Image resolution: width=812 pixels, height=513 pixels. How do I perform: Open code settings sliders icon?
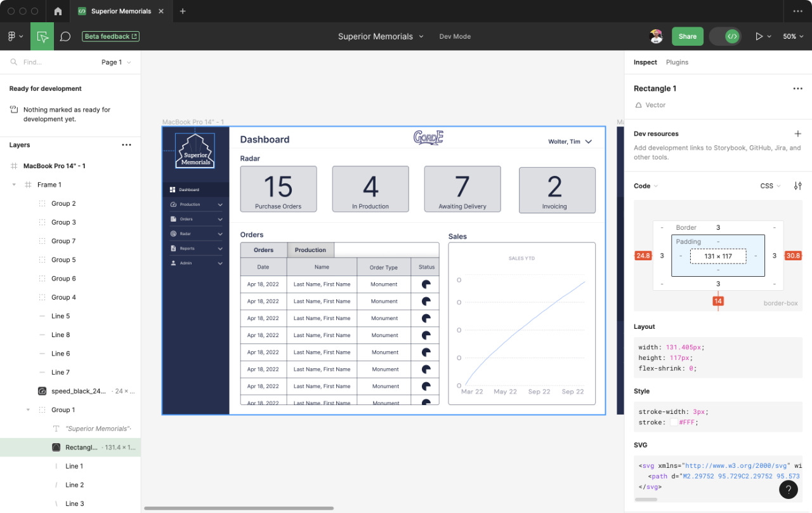click(797, 186)
